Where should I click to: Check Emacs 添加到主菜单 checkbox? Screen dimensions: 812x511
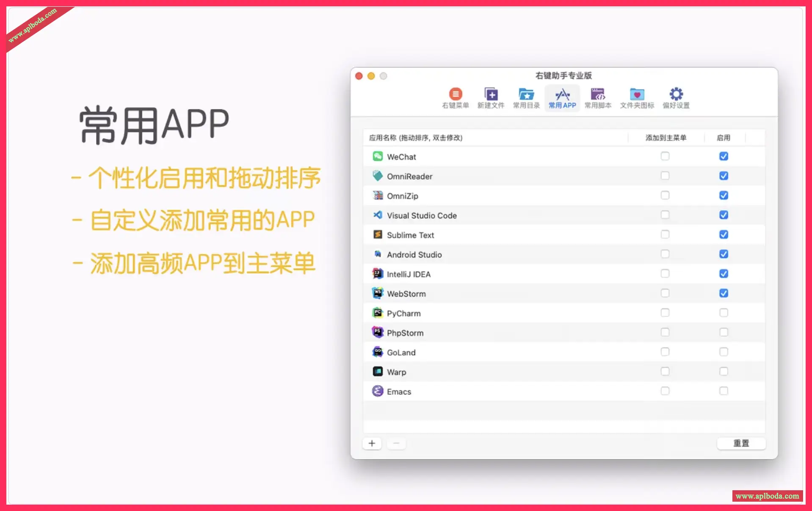(x=665, y=391)
